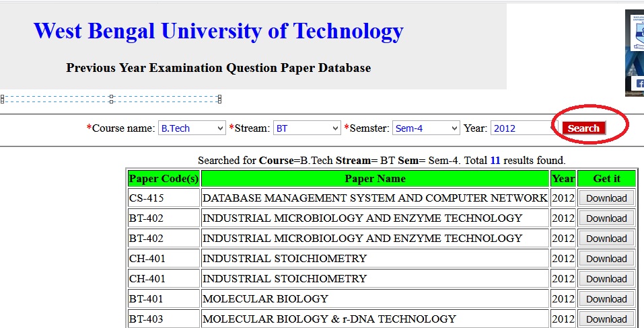Click the MOLECULAR BIOLOGY & r-DNA TECHNOLOGY cell
This screenshot has height=328, width=644.
click(x=375, y=319)
